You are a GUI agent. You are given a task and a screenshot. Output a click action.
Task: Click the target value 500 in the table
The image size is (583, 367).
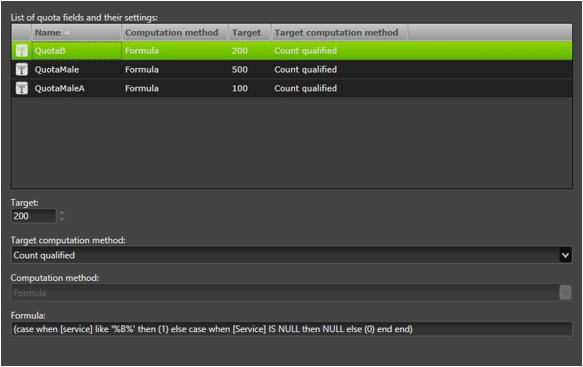coord(239,70)
